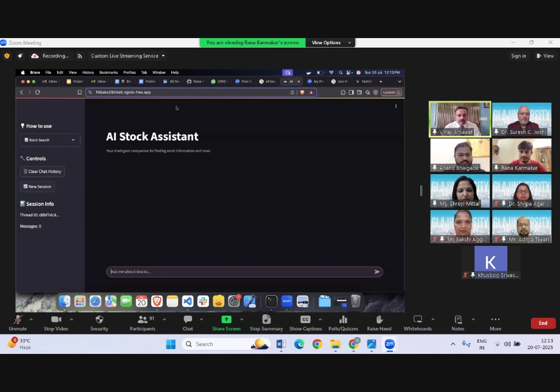
Task: Expand the View Options dropdown
Action: tap(331, 43)
